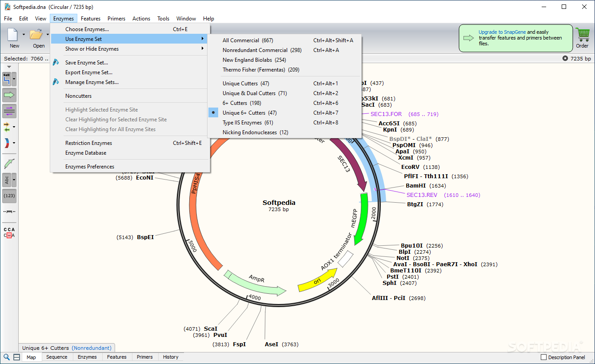Click the yellow ori feature arrow
595x364 pixels.
[x=317, y=280]
